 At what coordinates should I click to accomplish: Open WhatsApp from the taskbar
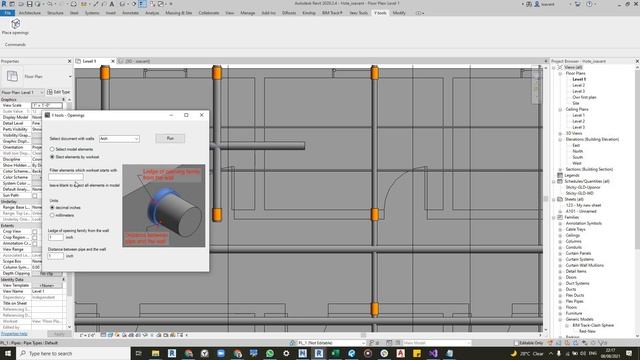point(270,353)
